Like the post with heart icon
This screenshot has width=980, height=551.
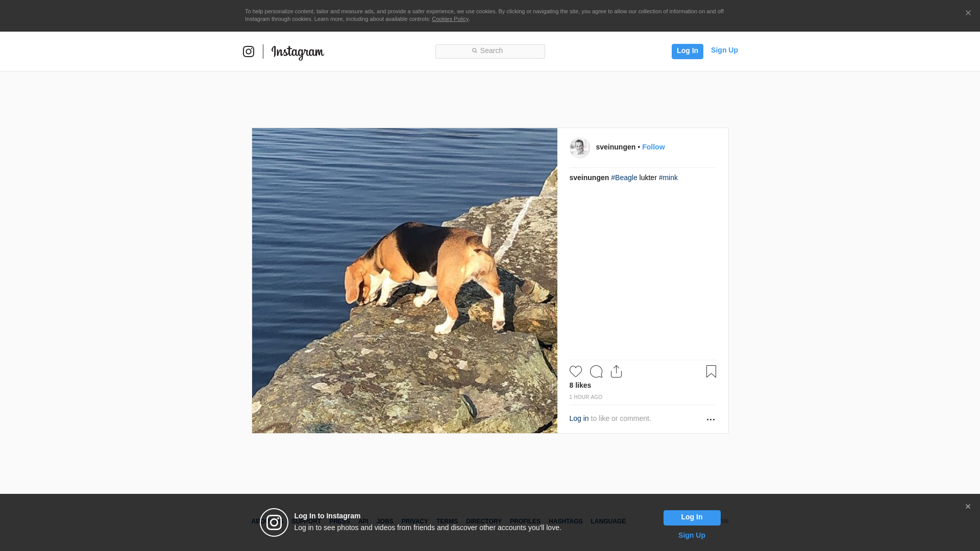(x=576, y=371)
